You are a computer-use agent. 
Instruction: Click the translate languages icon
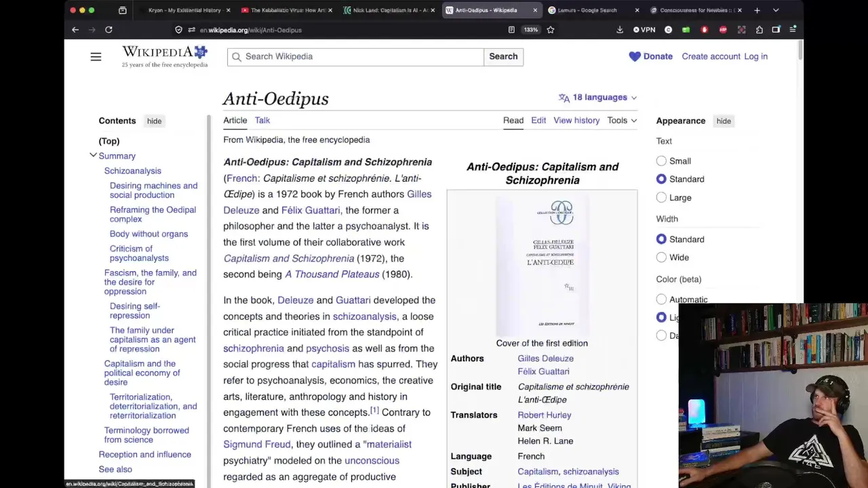click(x=564, y=98)
